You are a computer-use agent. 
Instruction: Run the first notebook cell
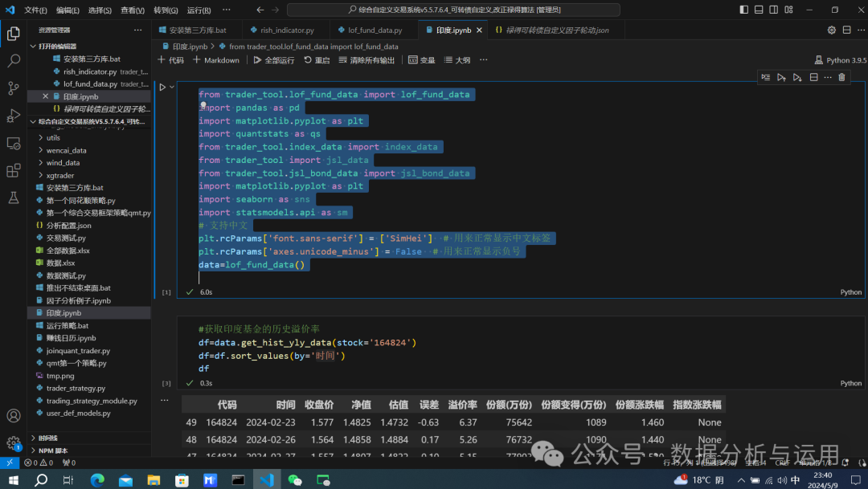[162, 87]
